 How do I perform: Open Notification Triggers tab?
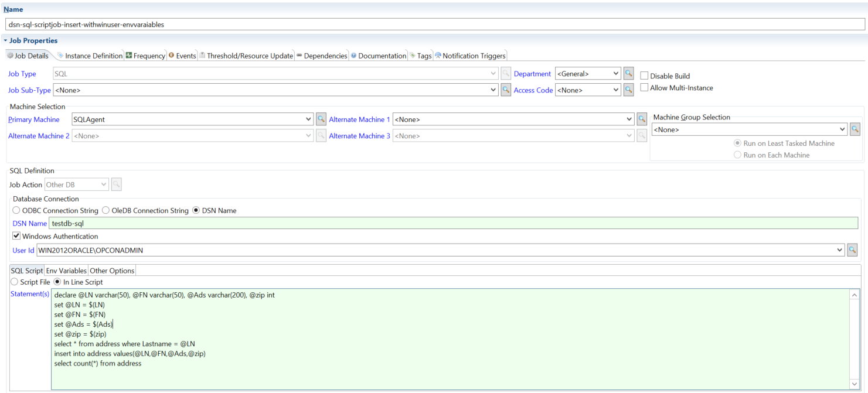point(470,56)
